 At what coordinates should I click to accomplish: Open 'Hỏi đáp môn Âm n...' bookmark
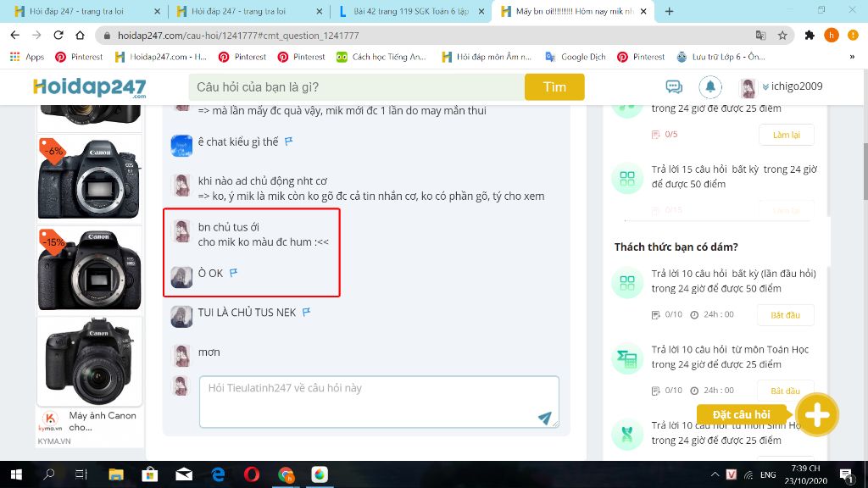tap(486, 57)
